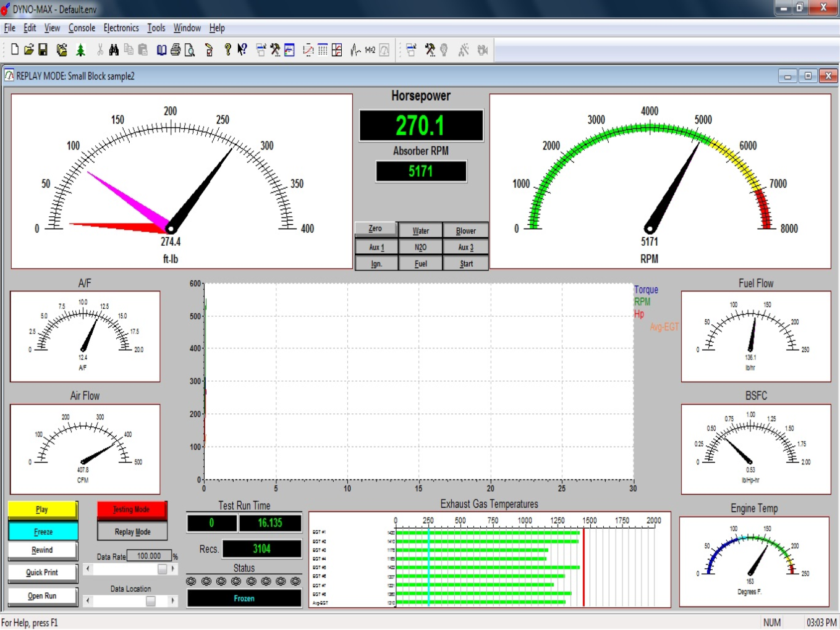Click the gauge dial toolbar icon
This screenshot has height=630, width=840.
384,50
